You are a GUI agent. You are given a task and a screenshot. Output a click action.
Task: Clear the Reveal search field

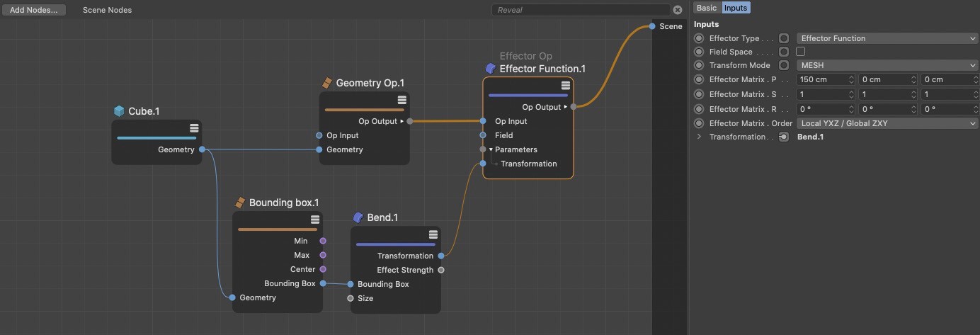point(678,10)
